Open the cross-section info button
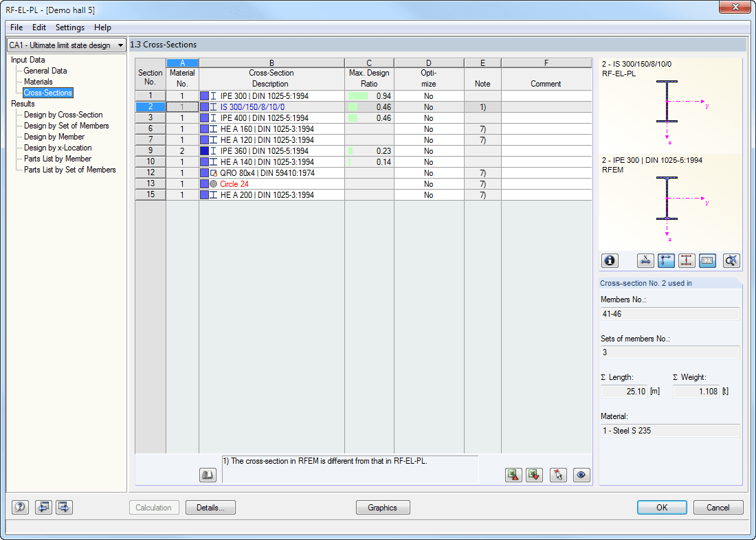This screenshot has width=756, height=540. tap(610, 261)
